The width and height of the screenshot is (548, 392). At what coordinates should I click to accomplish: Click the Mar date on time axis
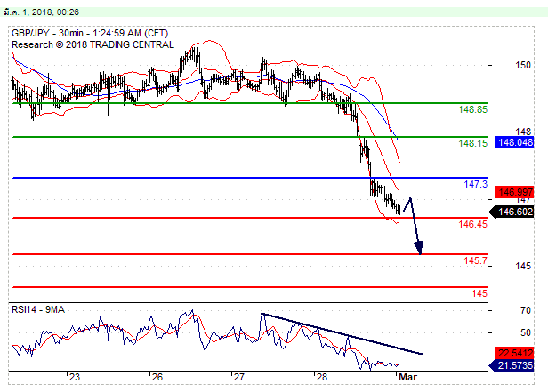pos(407,378)
